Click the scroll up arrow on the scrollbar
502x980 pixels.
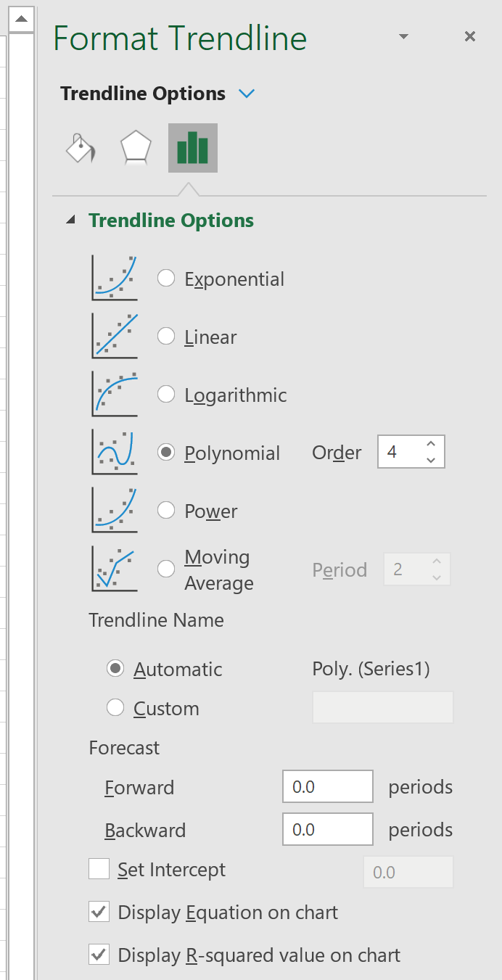pos(22,18)
